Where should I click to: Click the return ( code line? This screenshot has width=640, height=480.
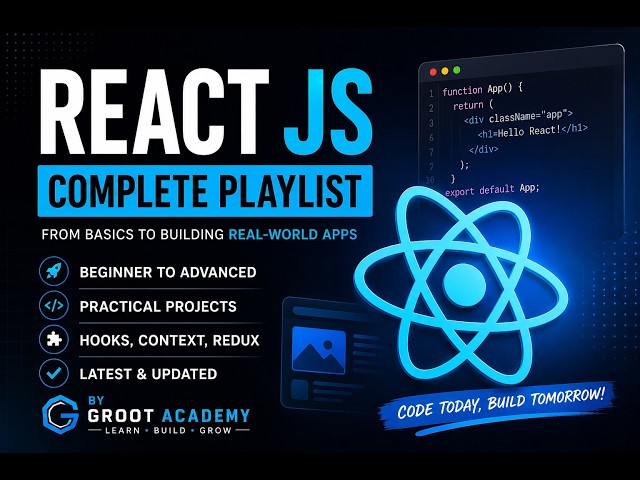[x=473, y=105]
